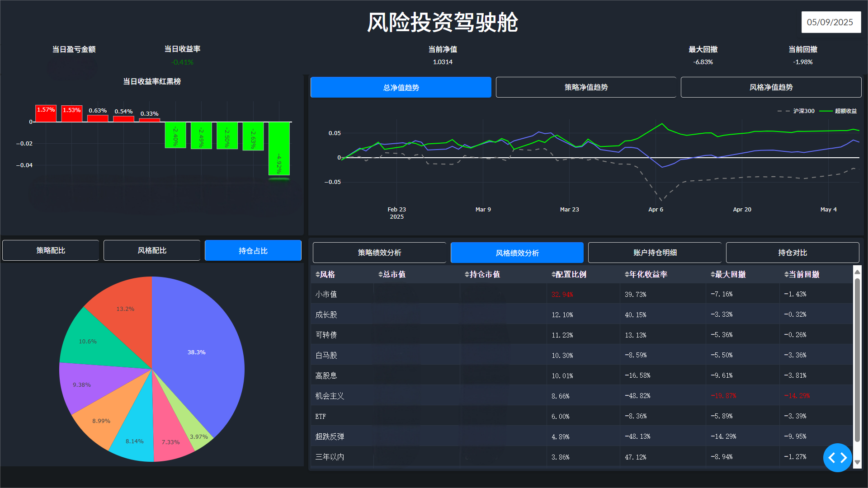Viewport: 868px width, 488px height.
Task: Sort by 最大回撤 column sort arrows
Action: click(x=712, y=275)
